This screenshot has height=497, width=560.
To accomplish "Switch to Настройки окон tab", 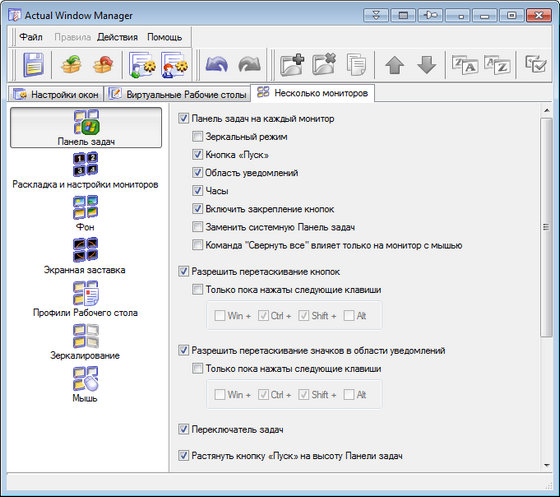I will [x=56, y=94].
